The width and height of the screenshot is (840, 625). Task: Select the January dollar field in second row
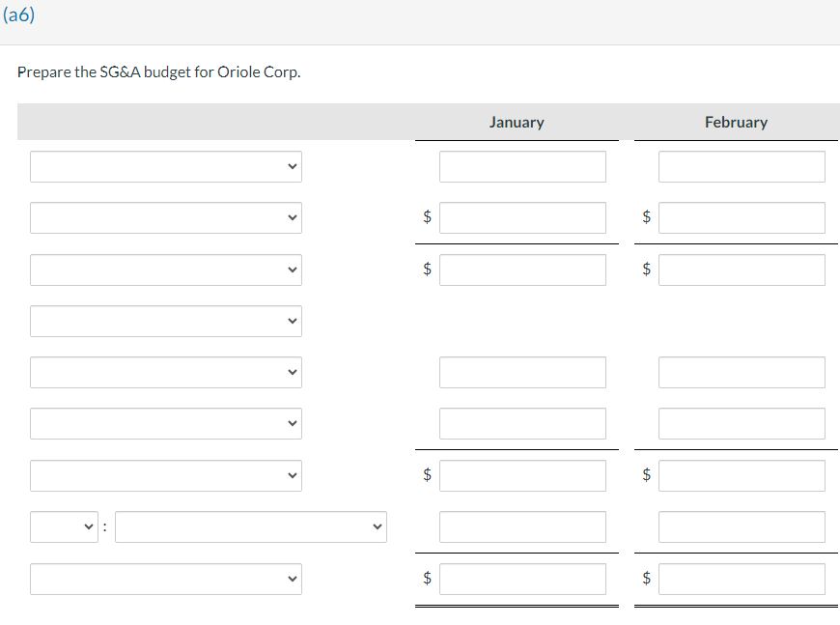point(523,217)
